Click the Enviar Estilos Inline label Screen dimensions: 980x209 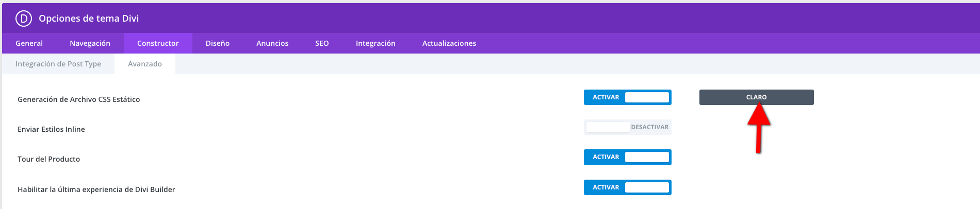51,129
